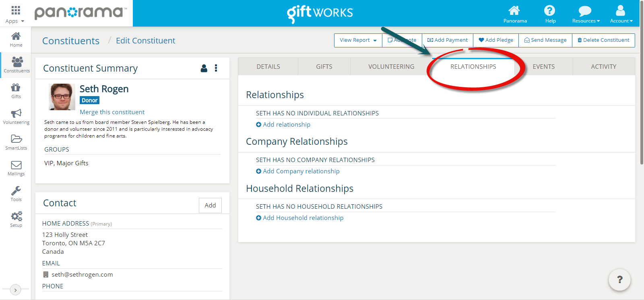Open Constituent Summary three-dot menu
This screenshot has width=644, height=300.
(216, 68)
